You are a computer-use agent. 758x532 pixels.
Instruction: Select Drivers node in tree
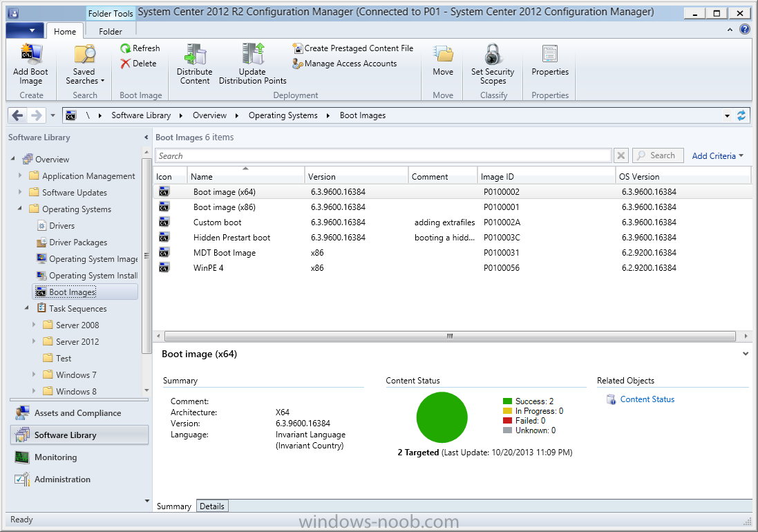56,226
